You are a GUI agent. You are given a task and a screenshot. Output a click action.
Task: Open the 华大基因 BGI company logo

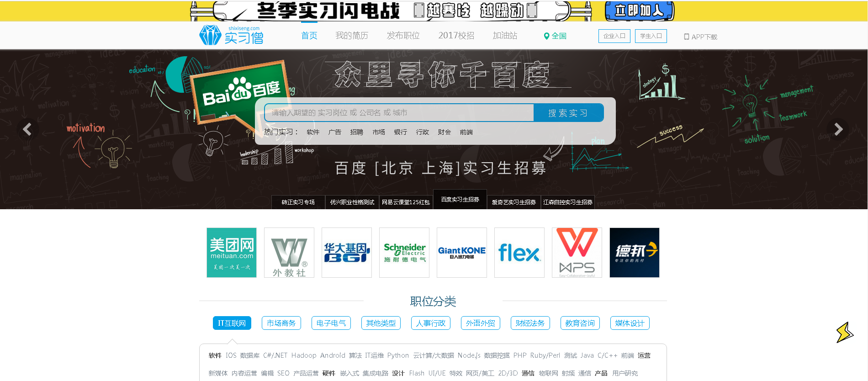[347, 253]
